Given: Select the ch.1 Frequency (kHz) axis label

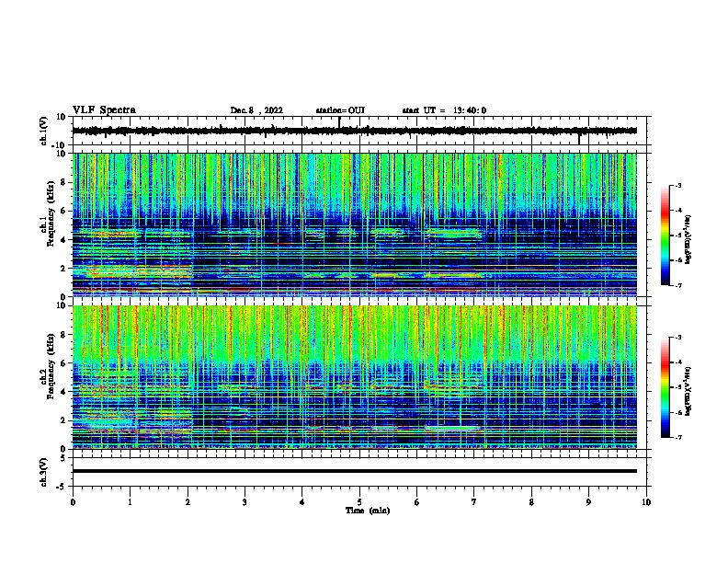Looking at the screenshot, I should pyautogui.click(x=48, y=213).
